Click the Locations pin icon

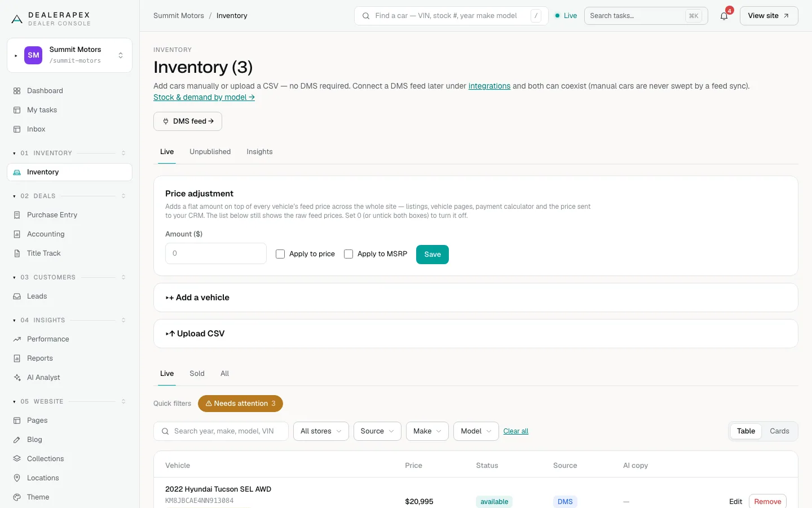[17, 478]
